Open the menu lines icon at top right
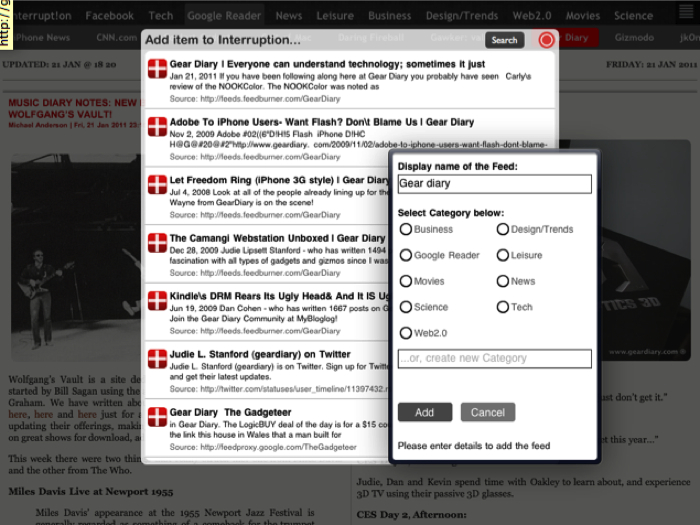The height and width of the screenshot is (525, 700). 686,11
